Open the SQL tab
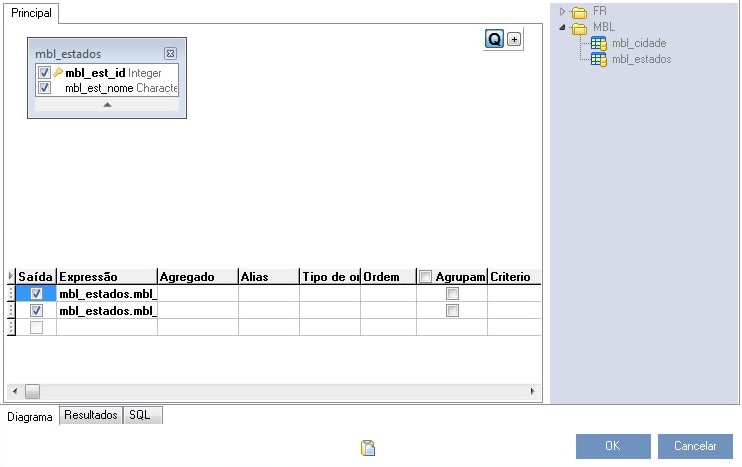Viewport: 742px width, 467px height. (x=140, y=415)
